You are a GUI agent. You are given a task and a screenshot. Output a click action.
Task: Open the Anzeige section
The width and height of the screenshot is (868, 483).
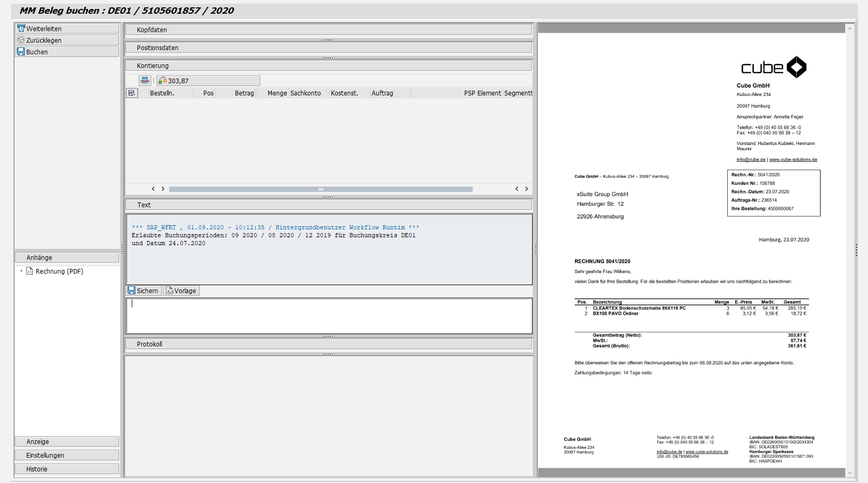click(x=67, y=441)
